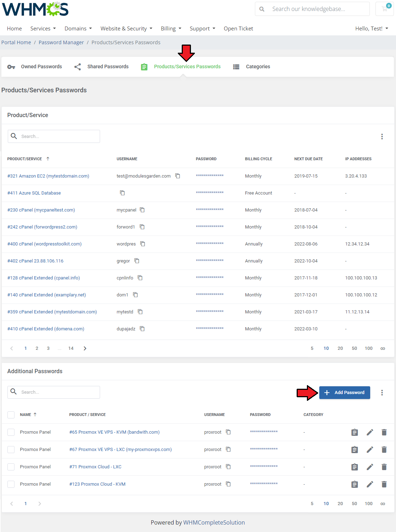This screenshot has width=396, height=532.
Task: Select checkbox for #67 Proxmox VE VPS row
Action: tap(11, 450)
